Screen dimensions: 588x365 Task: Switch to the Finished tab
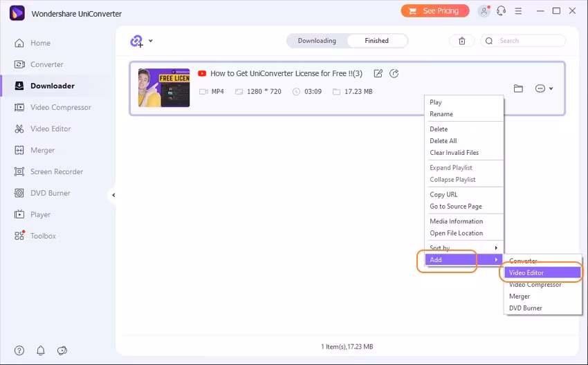pyautogui.click(x=376, y=41)
